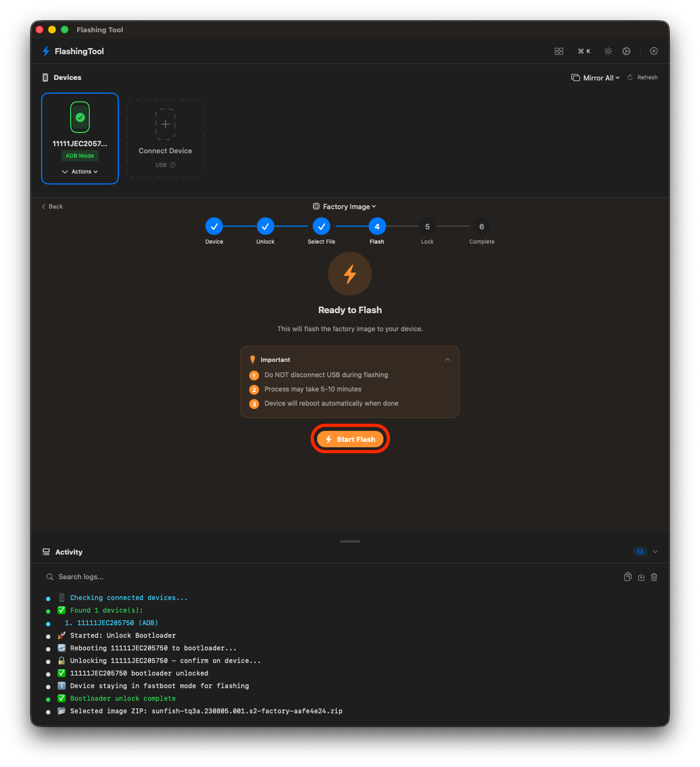The height and width of the screenshot is (767, 700).
Task: Click the circled X icon in header
Action: [x=654, y=51]
